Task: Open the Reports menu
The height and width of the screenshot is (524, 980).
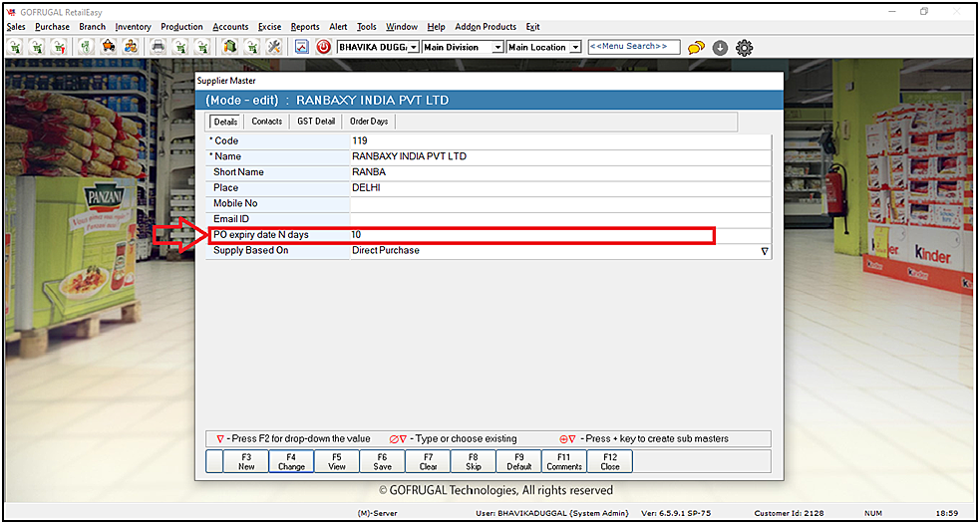Action: [305, 27]
